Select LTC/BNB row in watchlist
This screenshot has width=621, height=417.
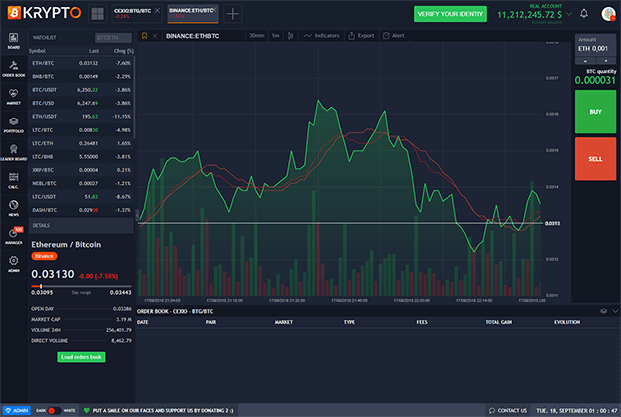click(81, 157)
